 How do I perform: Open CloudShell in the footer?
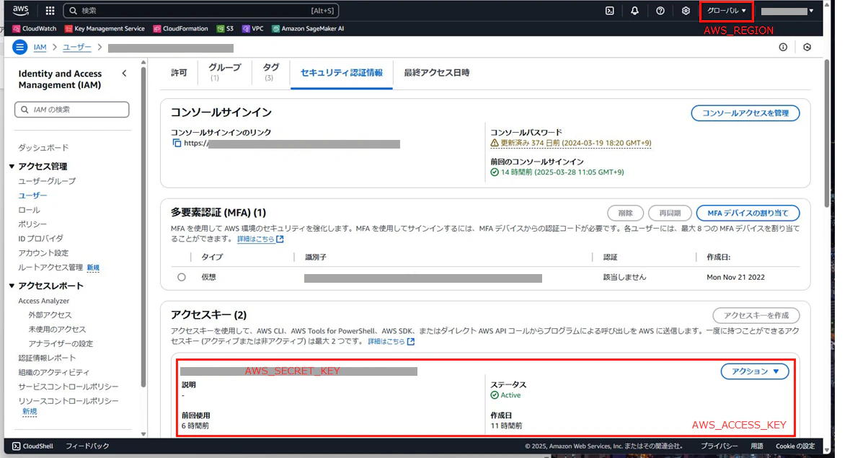click(32, 446)
